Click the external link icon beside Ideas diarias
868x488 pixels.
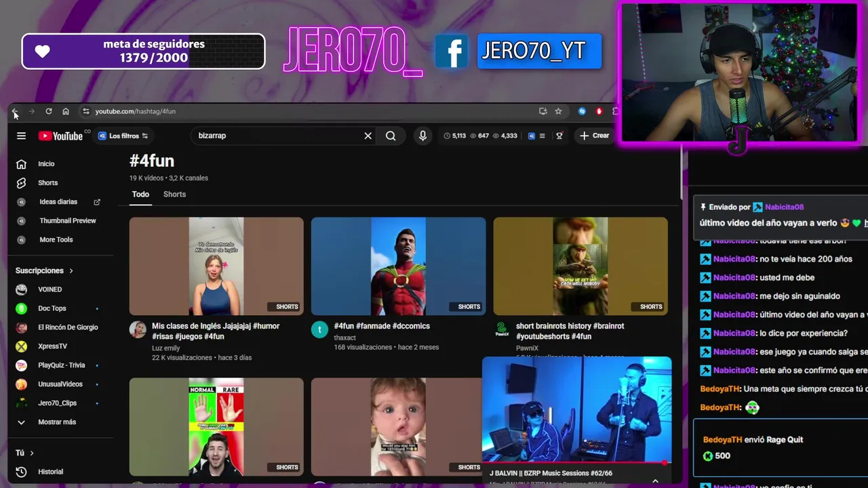(x=97, y=202)
